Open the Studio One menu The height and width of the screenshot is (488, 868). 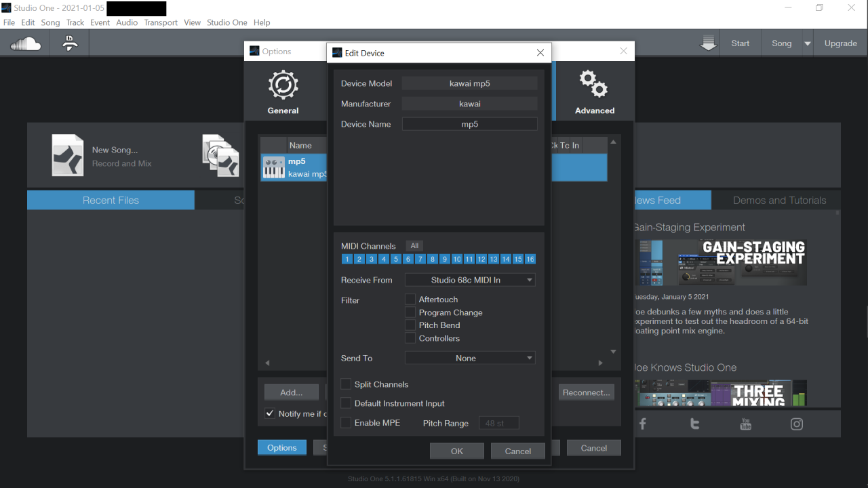227,22
